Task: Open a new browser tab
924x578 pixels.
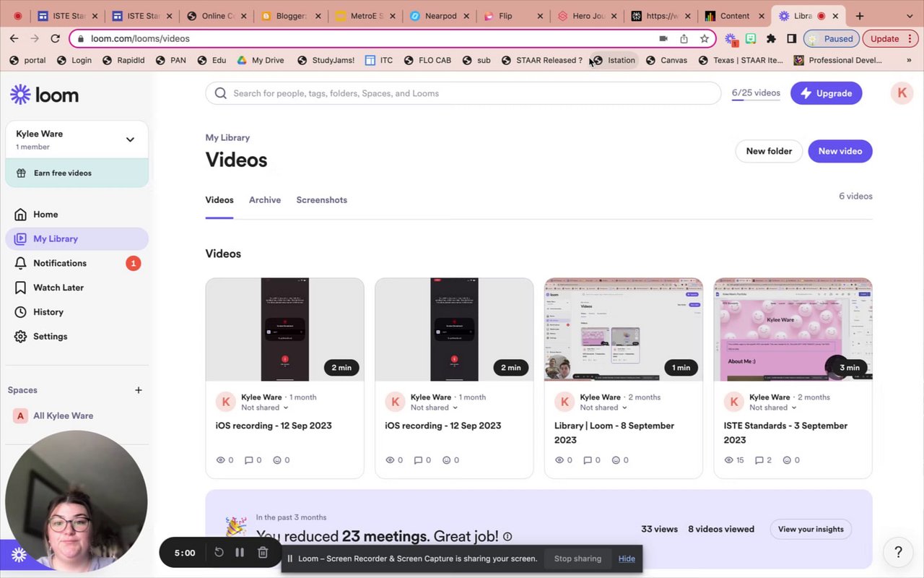Action: click(859, 16)
